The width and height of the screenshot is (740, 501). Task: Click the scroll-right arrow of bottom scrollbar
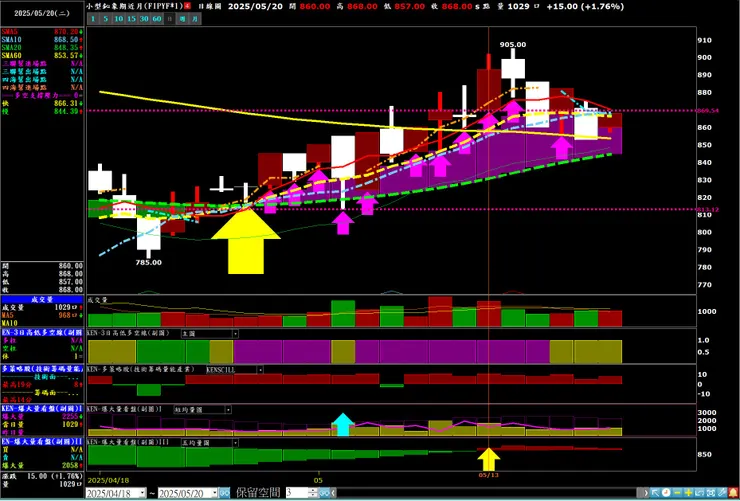647,493
